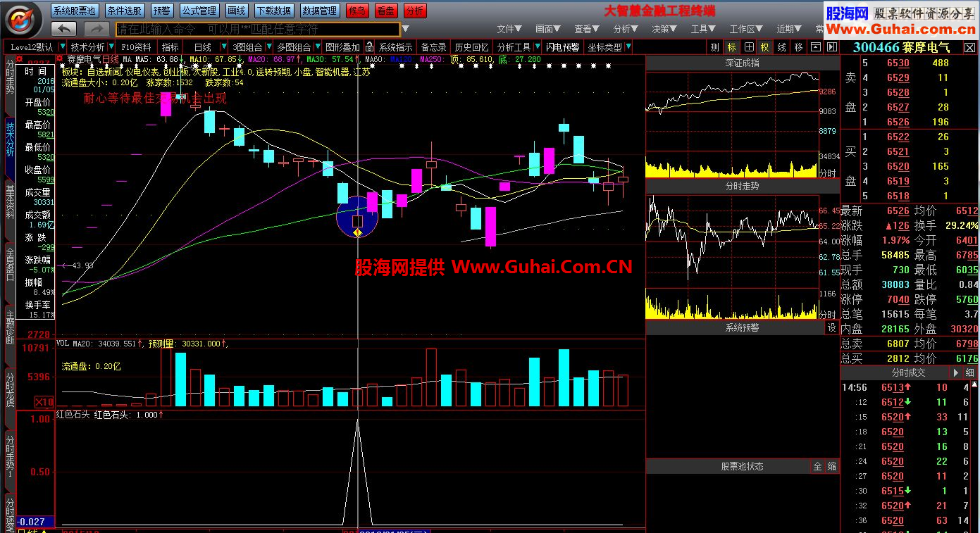Click the 细 detail button beside 分时成交
Viewport: 980px width, 533px height.
pos(970,372)
